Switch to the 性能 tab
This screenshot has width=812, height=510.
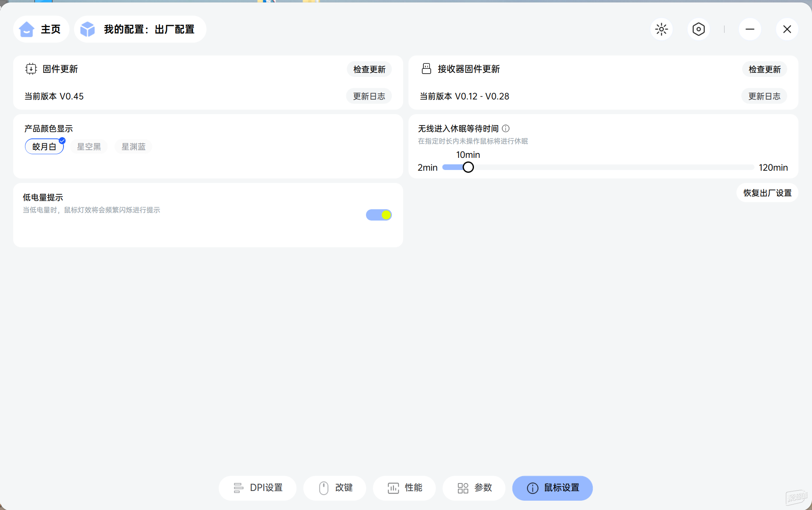(x=404, y=488)
